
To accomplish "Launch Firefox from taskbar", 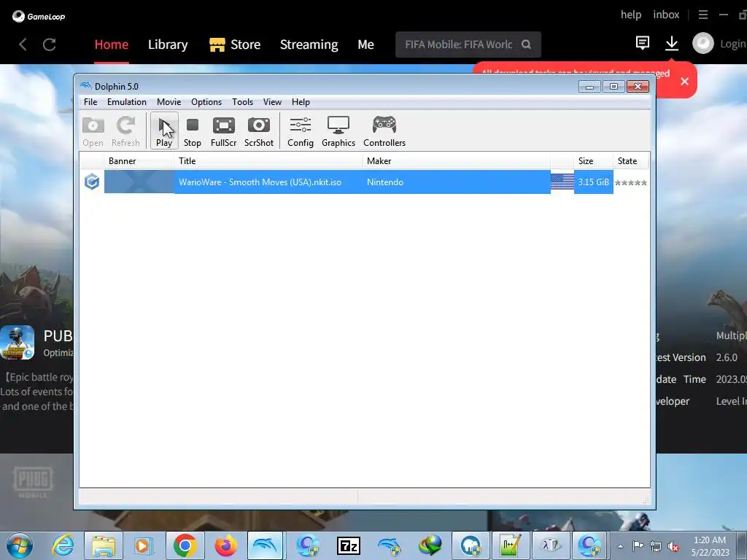I will (226, 545).
